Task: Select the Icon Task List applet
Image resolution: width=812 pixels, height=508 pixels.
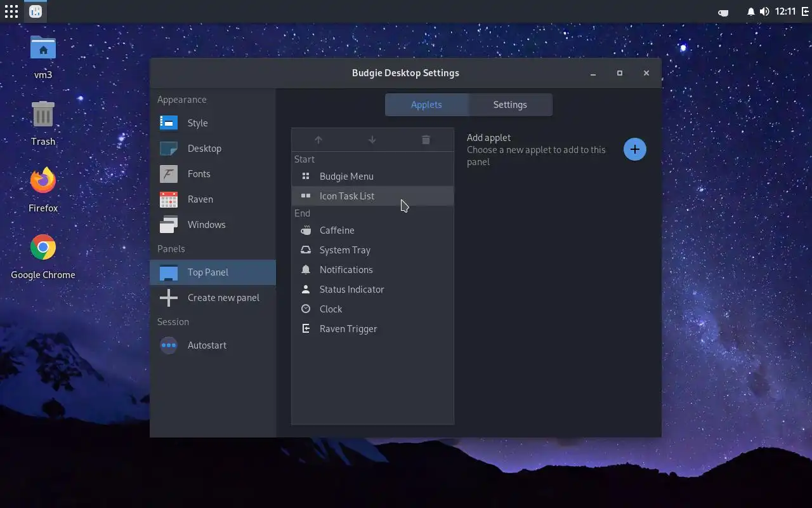Action: 372,196
